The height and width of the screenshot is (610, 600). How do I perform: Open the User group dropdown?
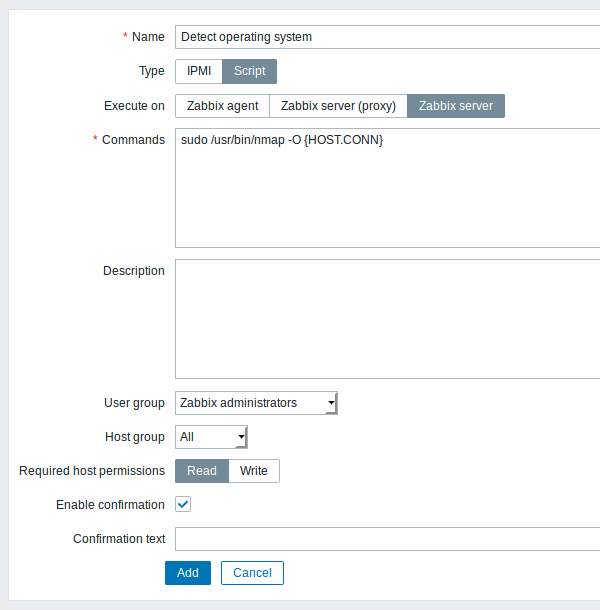coord(256,403)
